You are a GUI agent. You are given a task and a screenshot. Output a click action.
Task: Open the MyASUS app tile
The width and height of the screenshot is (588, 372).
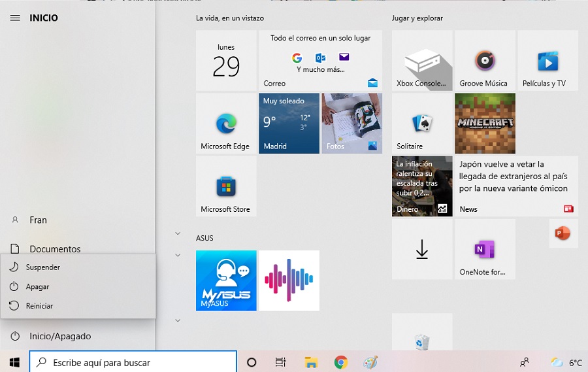[226, 280]
